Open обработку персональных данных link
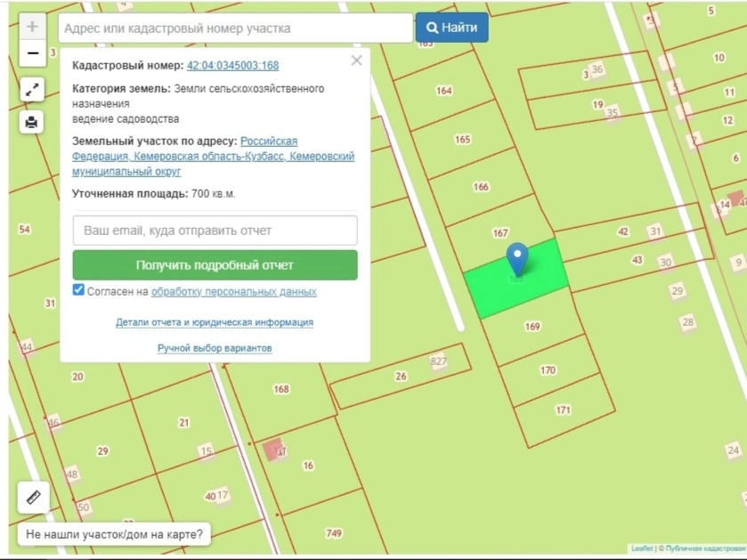This screenshot has width=747, height=560. tap(234, 291)
